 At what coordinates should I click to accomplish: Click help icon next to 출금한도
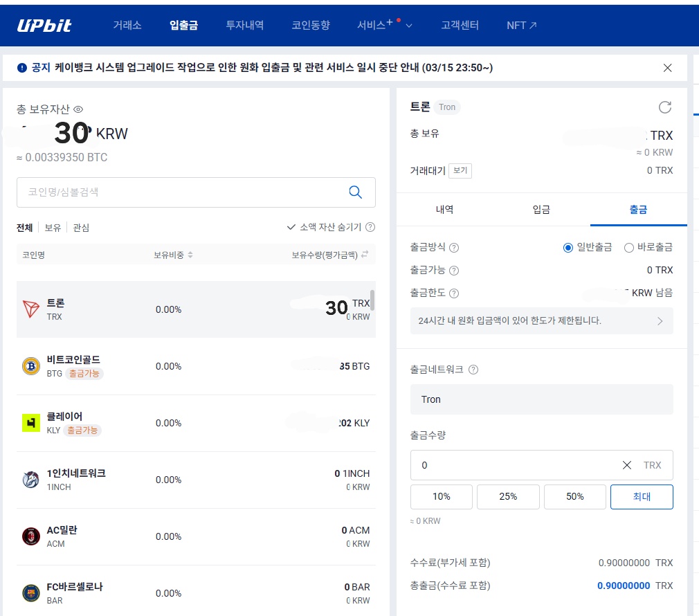point(454,293)
